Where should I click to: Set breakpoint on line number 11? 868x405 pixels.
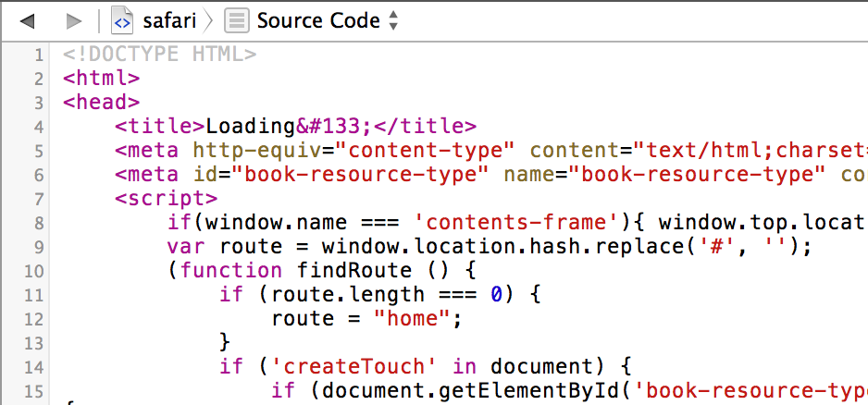[33, 295]
